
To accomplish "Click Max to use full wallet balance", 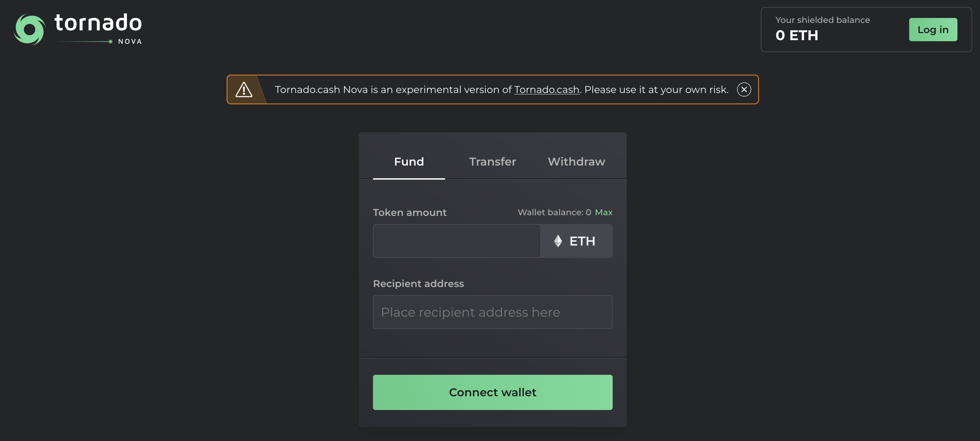I will [x=604, y=212].
